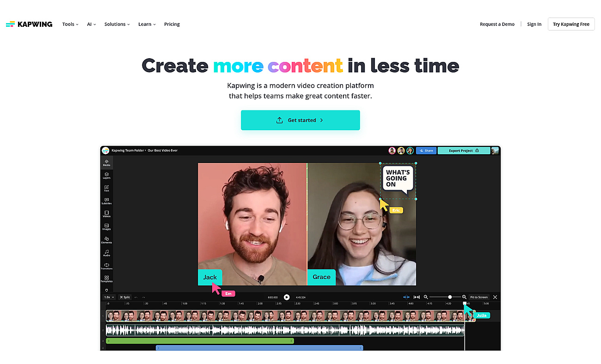The width and height of the screenshot is (601, 364).
Task: Click the Julia collaborator cursor tag
Action: (482, 315)
